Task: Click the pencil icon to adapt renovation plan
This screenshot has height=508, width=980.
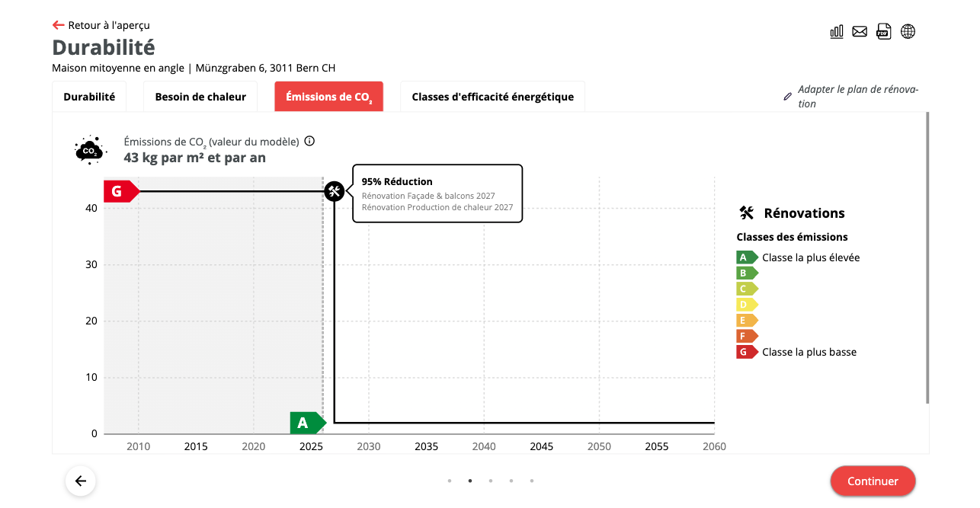Action: click(x=788, y=97)
